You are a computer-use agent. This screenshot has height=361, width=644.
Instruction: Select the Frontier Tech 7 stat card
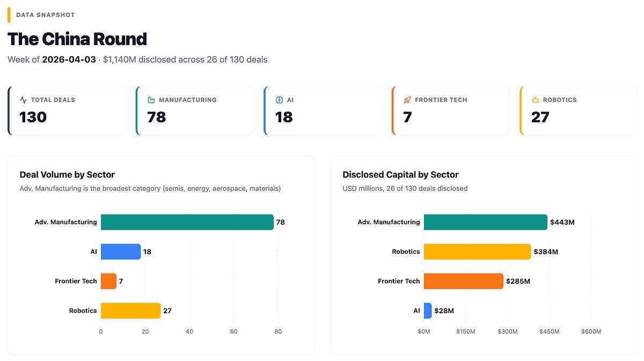(x=451, y=111)
